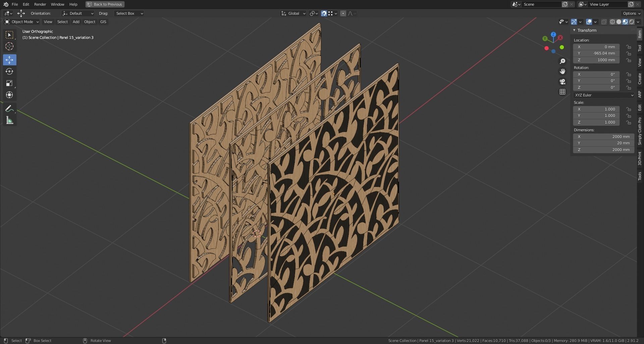
Task: Toggle proportional editing
Action: 343,13
